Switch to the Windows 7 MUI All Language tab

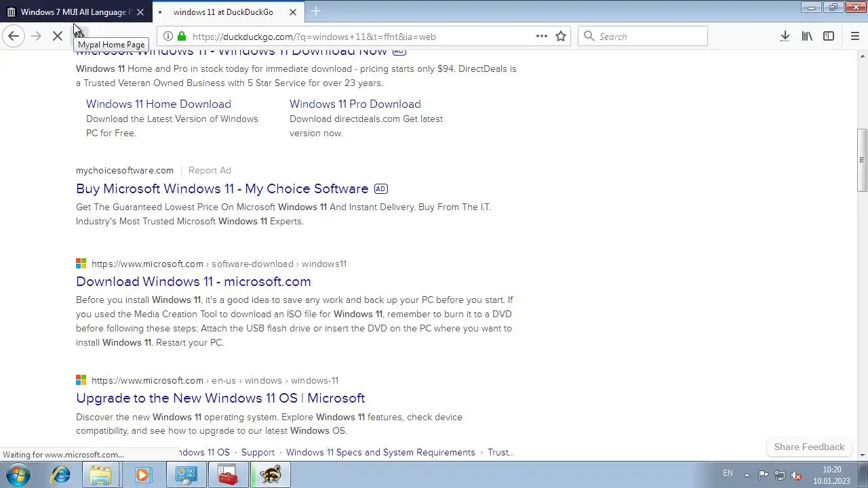(x=73, y=12)
